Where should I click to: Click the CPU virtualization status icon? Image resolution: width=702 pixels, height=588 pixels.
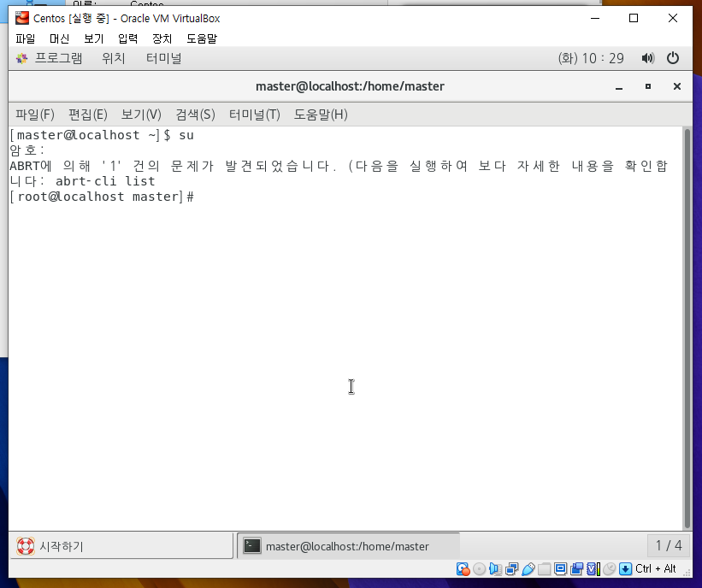593,568
